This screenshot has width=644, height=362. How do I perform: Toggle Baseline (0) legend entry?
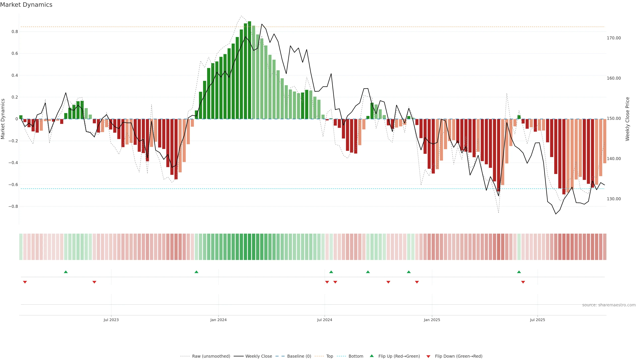pyautogui.click(x=299, y=356)
